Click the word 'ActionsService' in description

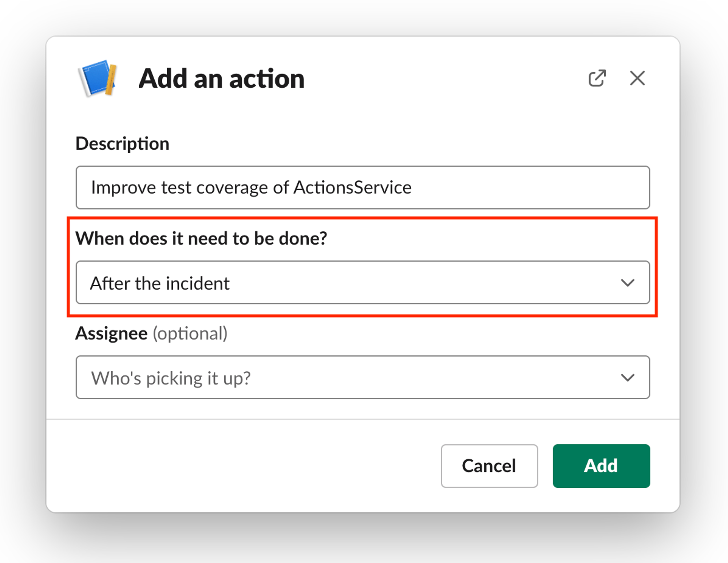[352, 188]
